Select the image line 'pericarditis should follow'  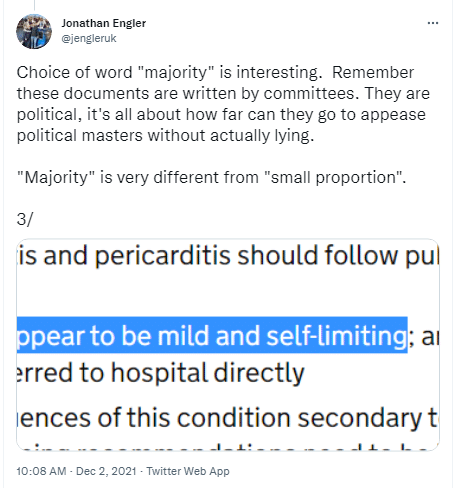(248, 256)
